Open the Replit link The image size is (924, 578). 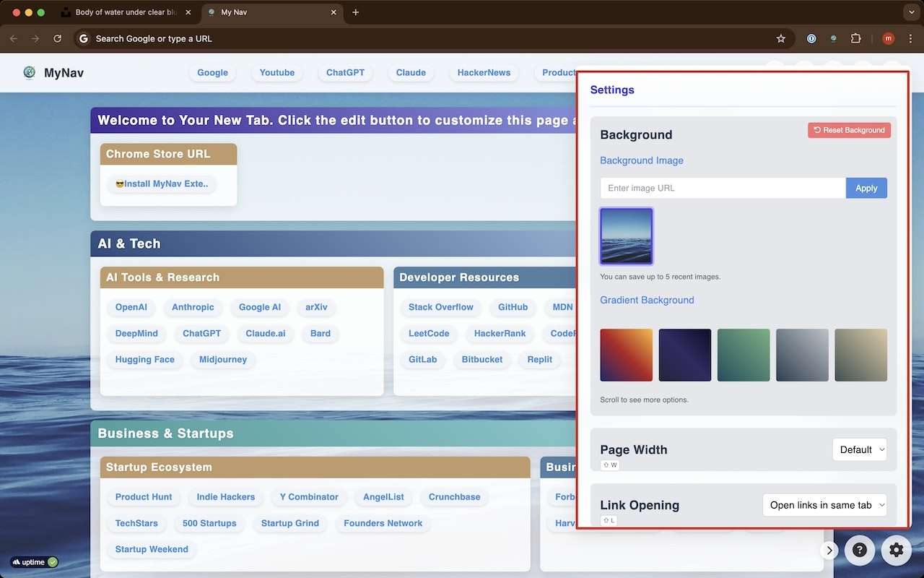click(x=540, y=359)
